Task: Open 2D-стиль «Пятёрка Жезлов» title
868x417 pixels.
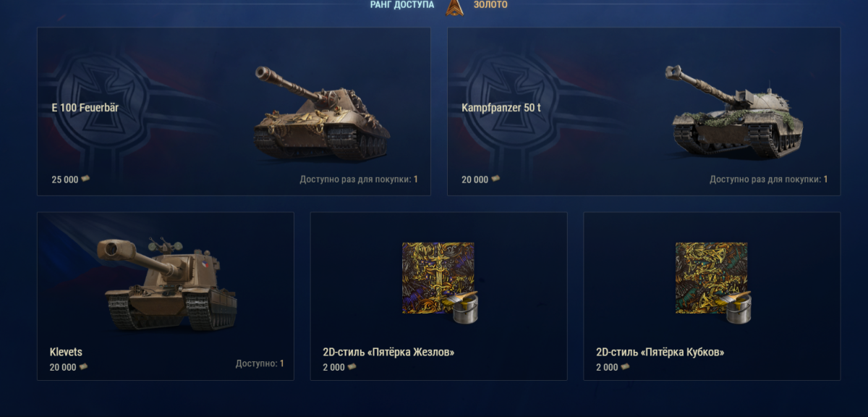Action: (x=388, y=352)
